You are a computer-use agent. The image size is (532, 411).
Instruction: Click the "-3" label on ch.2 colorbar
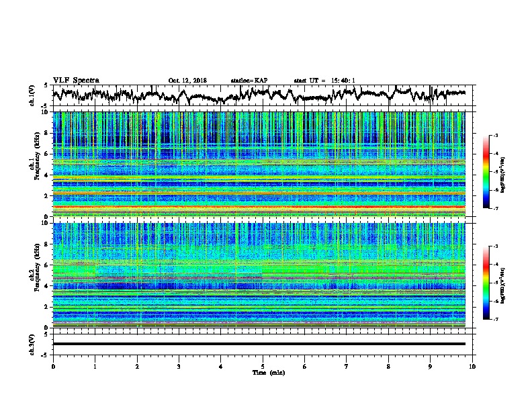click(x=496, y=246)
